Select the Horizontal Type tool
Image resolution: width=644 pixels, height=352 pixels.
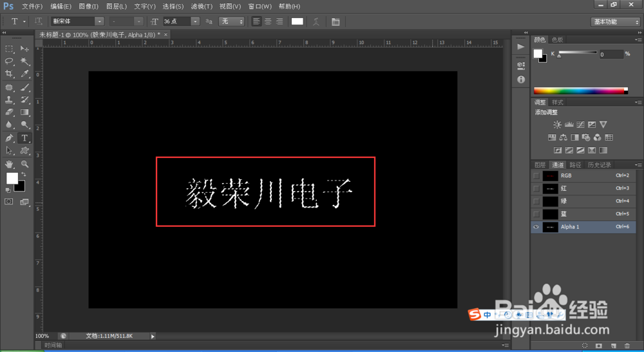point(24,138)
